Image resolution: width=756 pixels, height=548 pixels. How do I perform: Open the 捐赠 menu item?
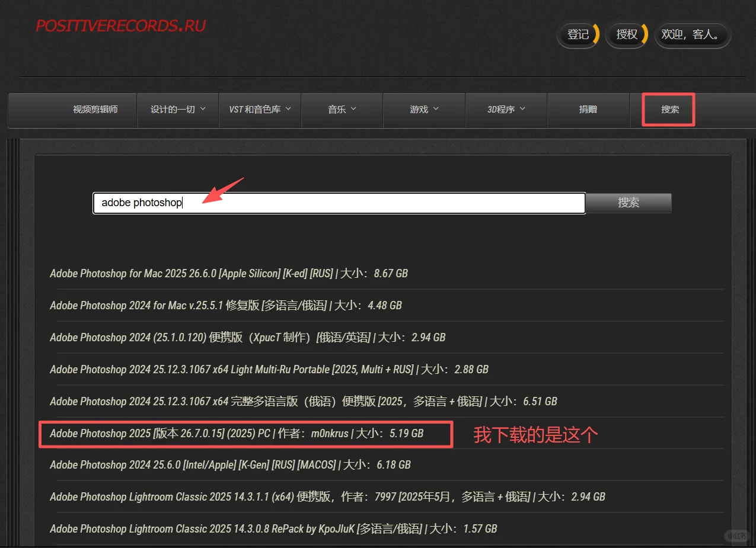pos(588,110)
